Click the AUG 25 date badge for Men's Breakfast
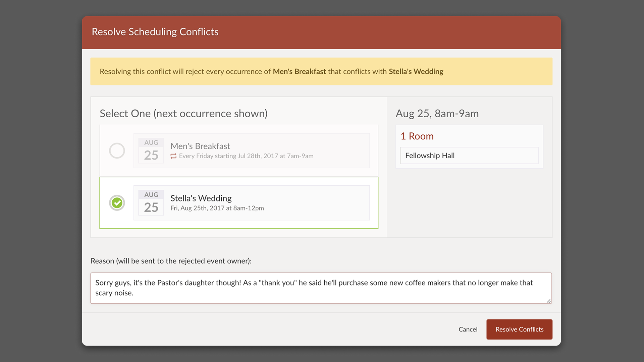This screenshot has width=644, height=362. pos(151,150)
